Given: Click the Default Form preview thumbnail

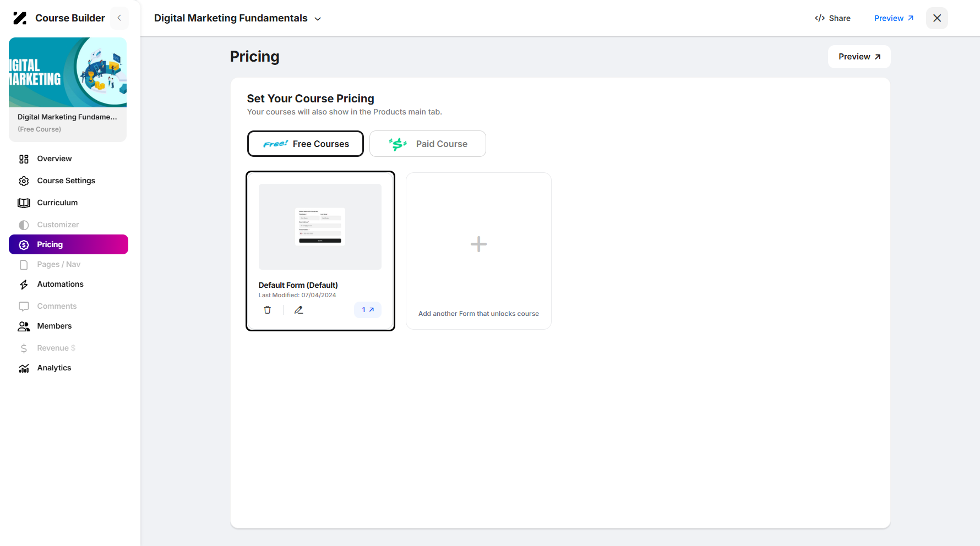Looking at the screenshot, I should (x=320, y=227).
